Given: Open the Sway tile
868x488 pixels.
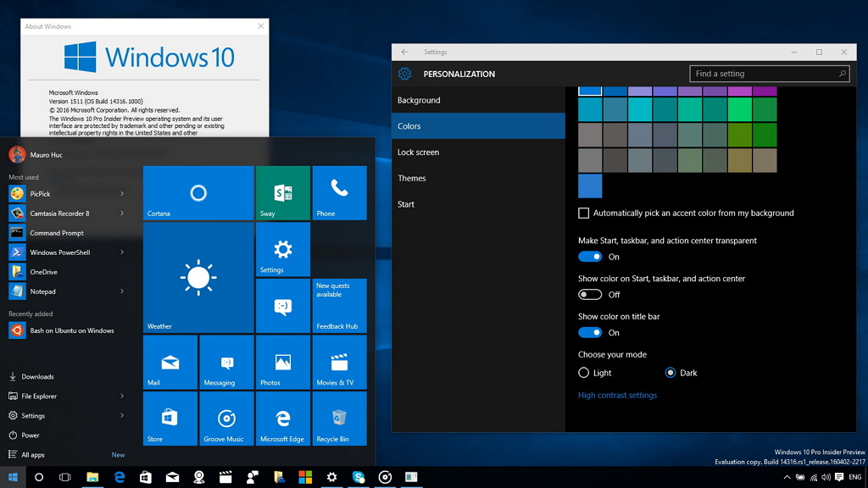Looking at the screenshot, I should point(282,193).
